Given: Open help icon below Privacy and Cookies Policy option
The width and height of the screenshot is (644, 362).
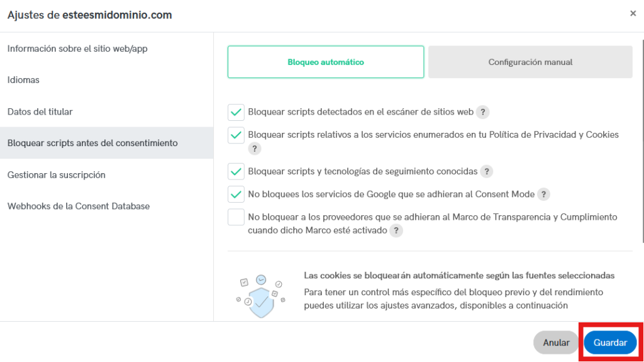Looking at the screenshot, I should [x=254, y=149].
